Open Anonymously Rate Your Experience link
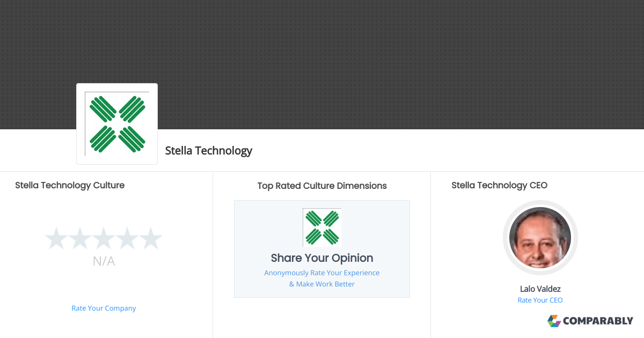The image size is (644, 338). tap(321, 273)
